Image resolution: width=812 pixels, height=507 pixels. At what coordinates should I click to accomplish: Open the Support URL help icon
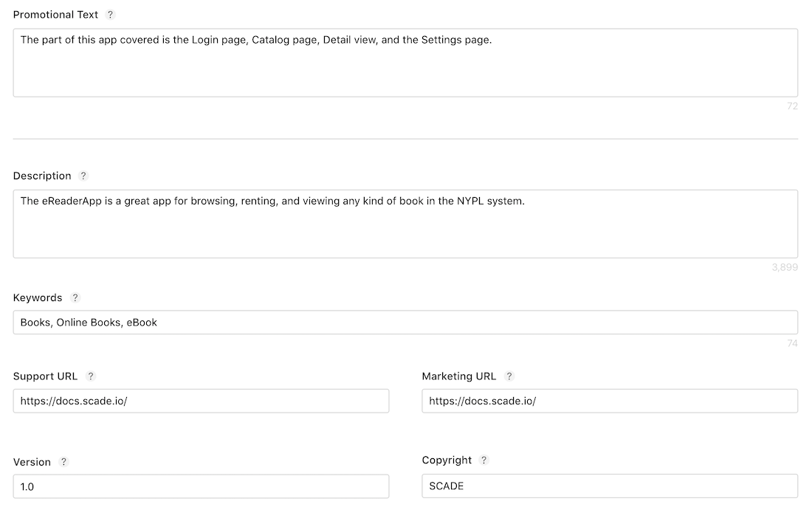(x=91, y=376)
